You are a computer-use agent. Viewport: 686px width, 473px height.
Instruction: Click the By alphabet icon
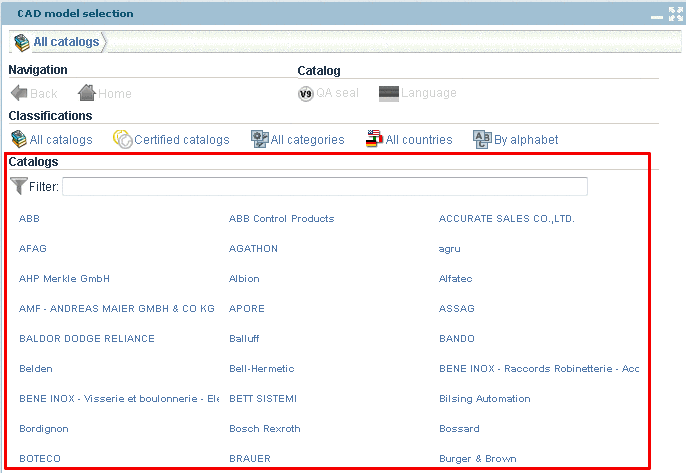482,140
